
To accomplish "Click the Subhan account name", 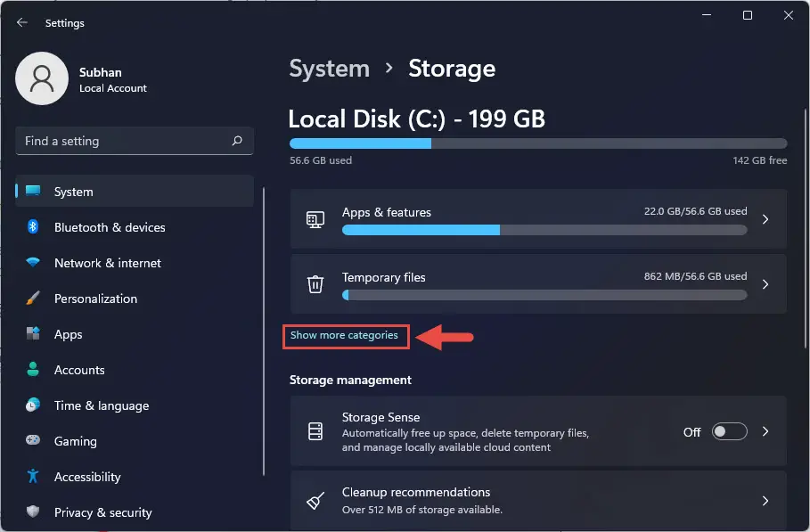I will tap(100, 72).
